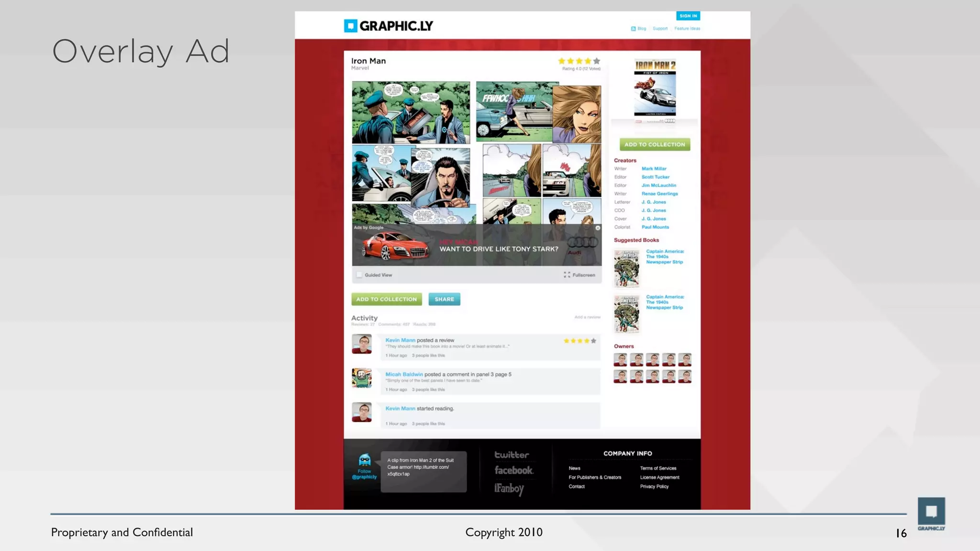Open For Publishers & Creators link
The height and width of the screenshot is (551, 980).
coord(595,477)
